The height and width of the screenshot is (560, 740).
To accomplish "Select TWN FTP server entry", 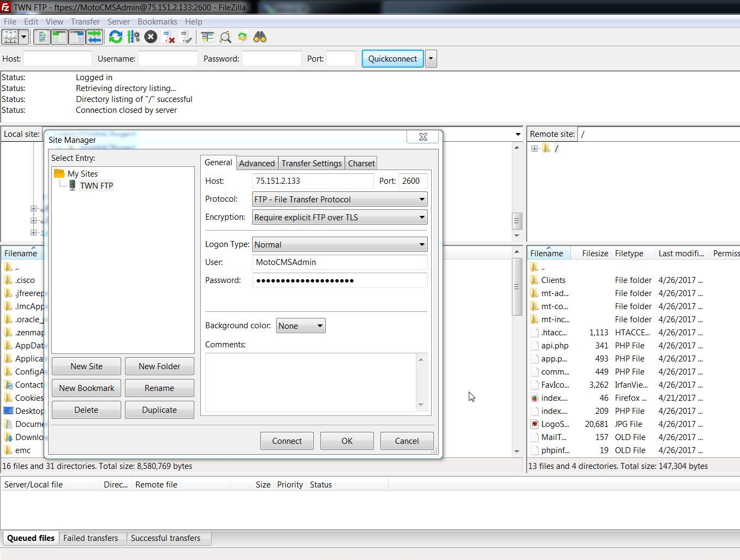I will [96, 186].
